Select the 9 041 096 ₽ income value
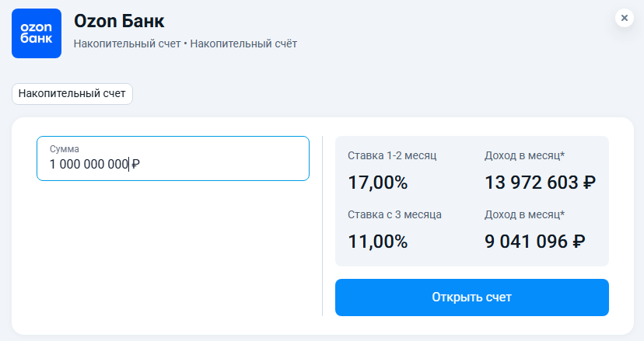This screenshot has width=644, height=341. [534, 242]
